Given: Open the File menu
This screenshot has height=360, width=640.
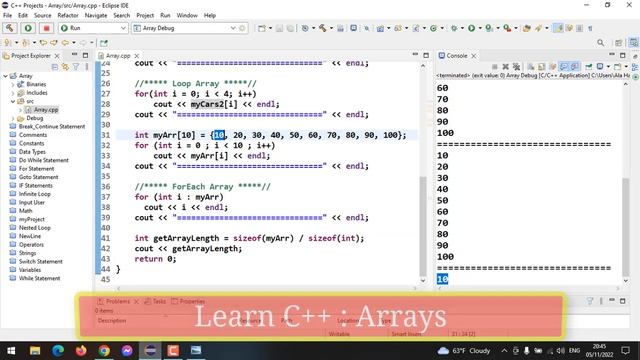Looking at the screenshot, I should click(7, 15).
